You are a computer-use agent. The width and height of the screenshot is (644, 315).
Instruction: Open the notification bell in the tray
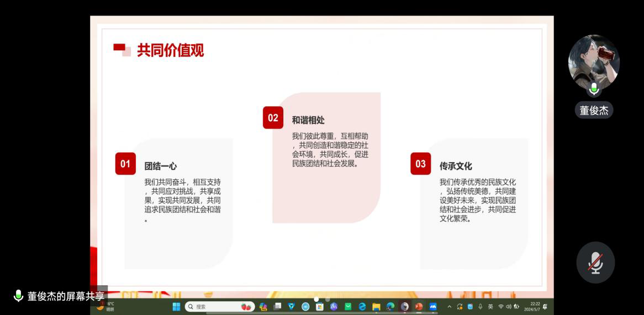pyautogui.click(x=546, y=307)
